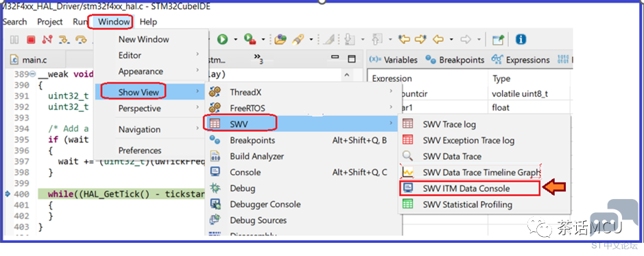Show the Debug Sources view

[301, 220]
